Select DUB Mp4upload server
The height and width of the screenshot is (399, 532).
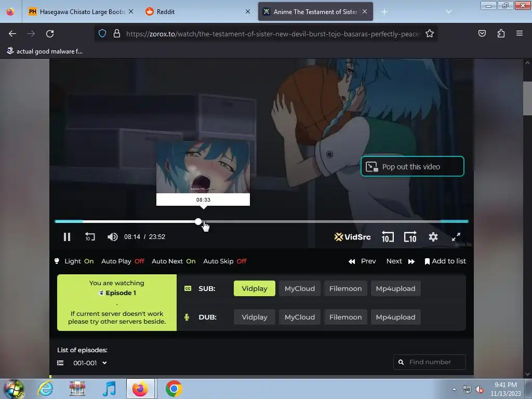point(395,317)
